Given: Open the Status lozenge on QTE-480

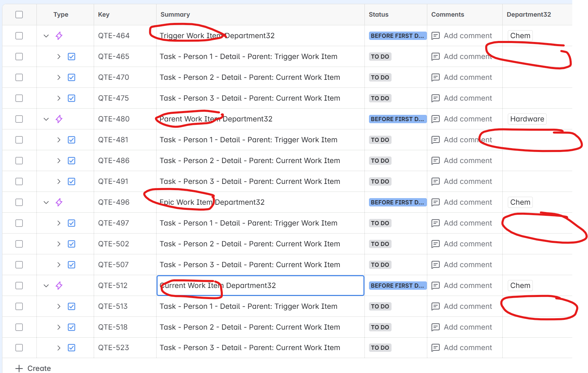Looking at the screenshot, I should (x=397, y=119).
